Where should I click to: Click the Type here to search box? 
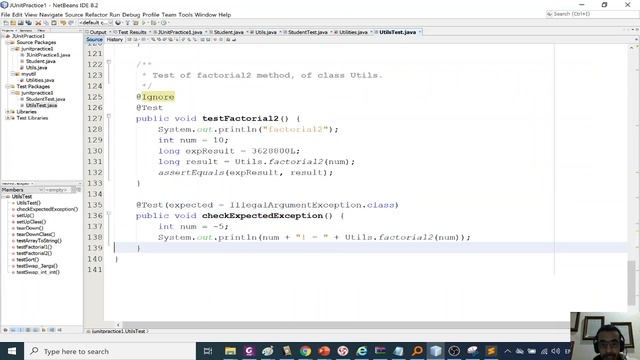click(110, 351)
